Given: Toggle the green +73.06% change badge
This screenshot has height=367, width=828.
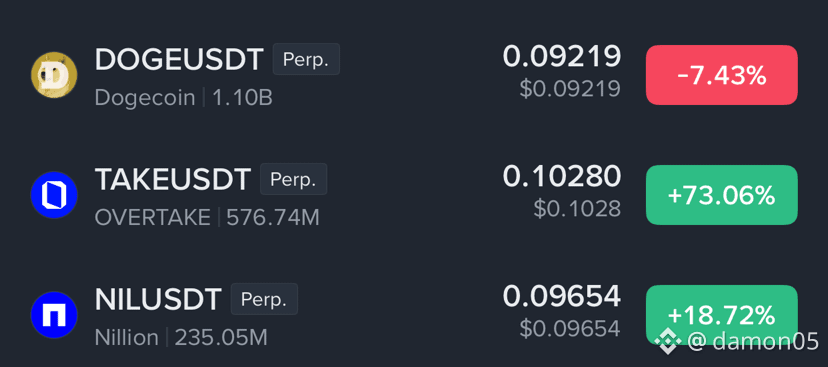Looking at the screenshot, I should 721,195.
